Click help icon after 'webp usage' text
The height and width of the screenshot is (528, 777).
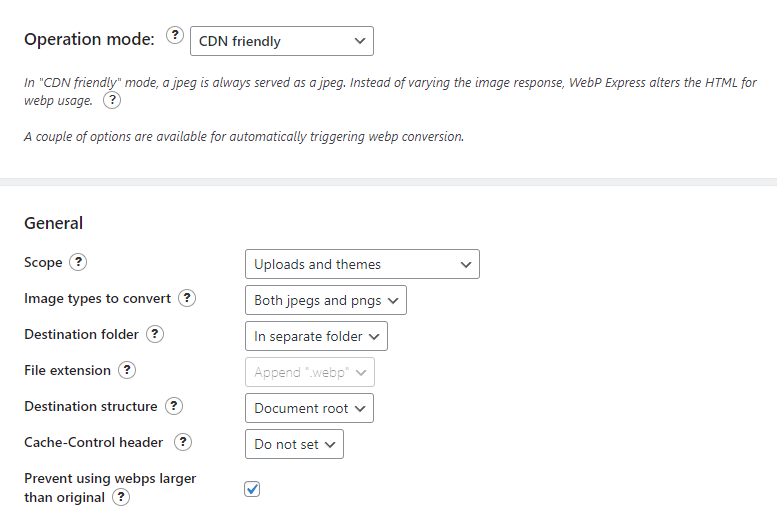[x=112, y=100]
